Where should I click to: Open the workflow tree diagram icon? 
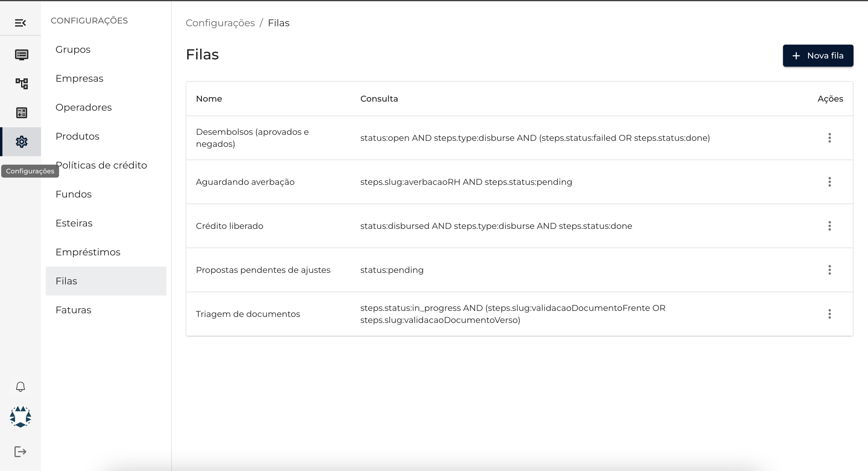(x=22, y=84)
